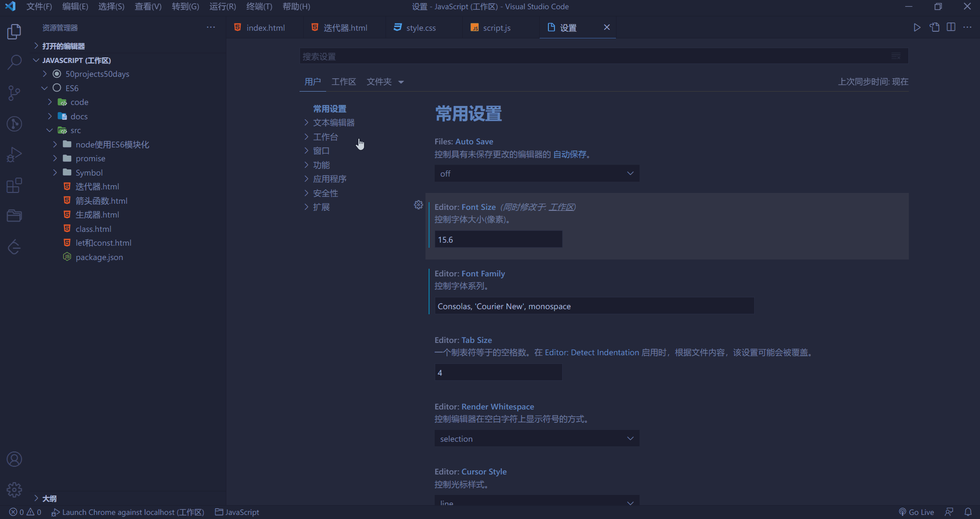
Task: Click Open Settings (JSON) icon
Action: 934,27
